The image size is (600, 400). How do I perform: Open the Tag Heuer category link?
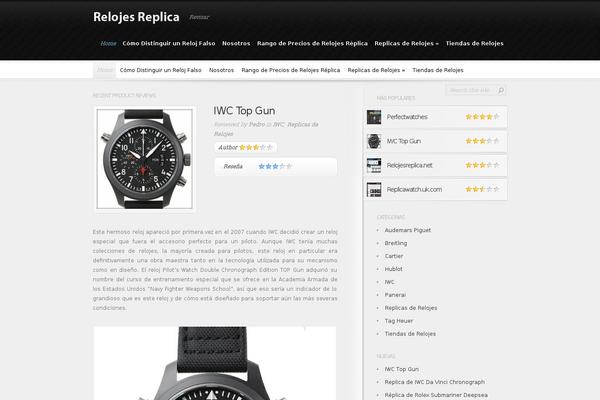pos(399,321)
